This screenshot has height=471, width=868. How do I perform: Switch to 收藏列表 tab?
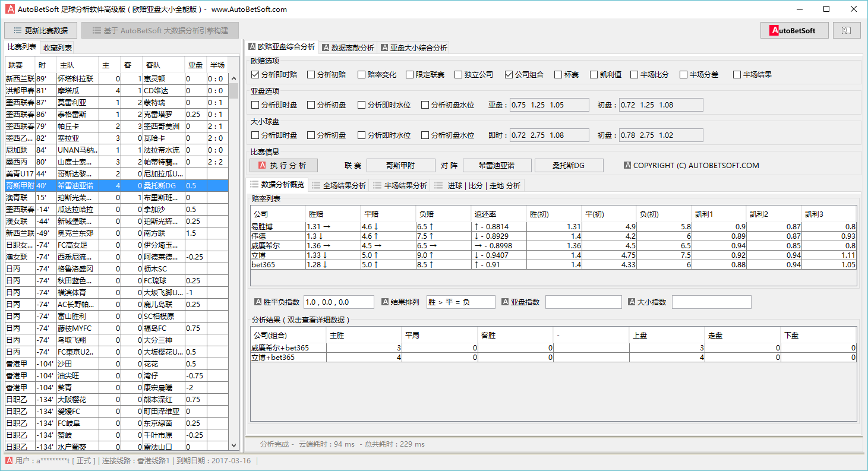pos(58,48)
